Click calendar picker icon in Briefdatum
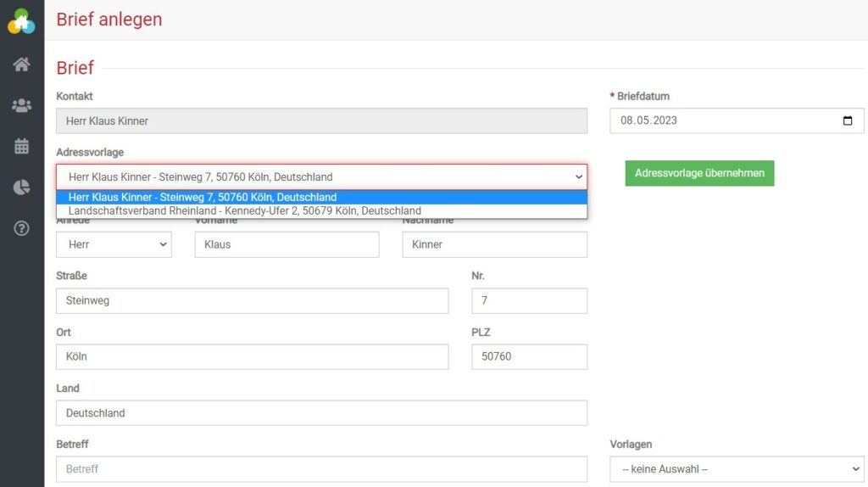 (x=848, y=120)
